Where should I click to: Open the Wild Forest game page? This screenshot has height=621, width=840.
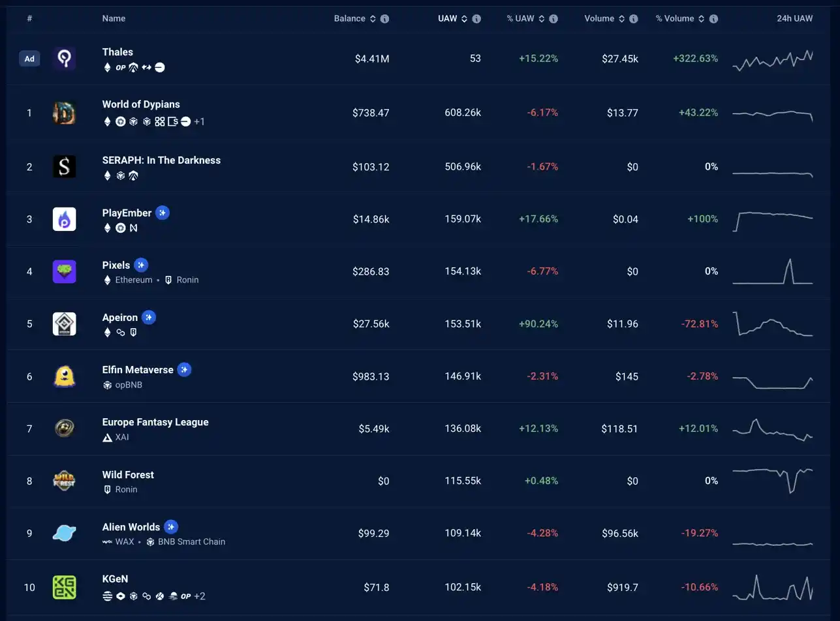click(x=128, y=474)
